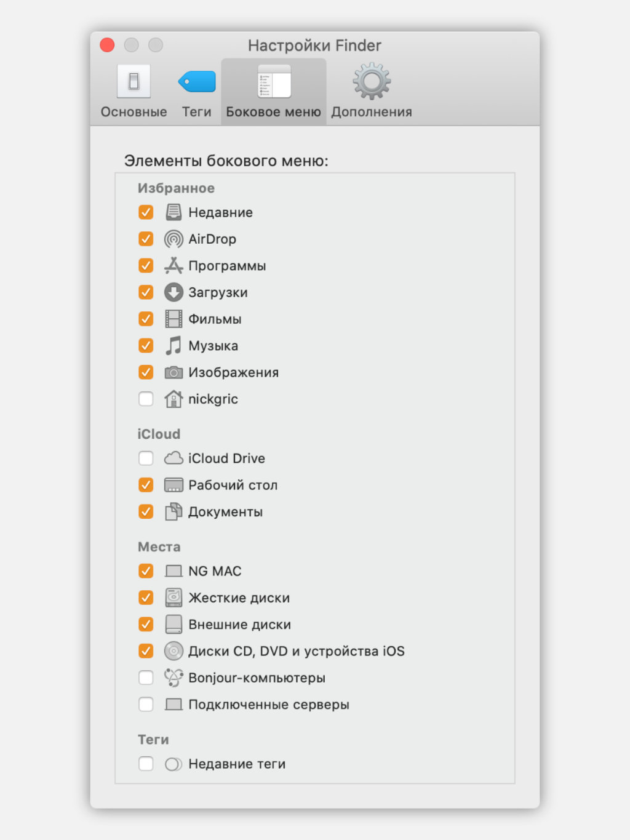Click the Фильмы film strip icon
Screen dimensions: 630x840
[173, 319]
